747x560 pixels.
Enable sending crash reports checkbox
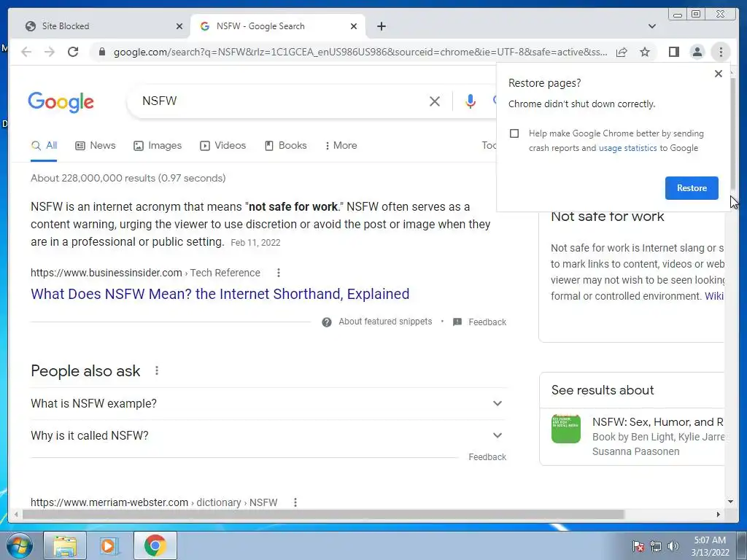tap(514, 133)
